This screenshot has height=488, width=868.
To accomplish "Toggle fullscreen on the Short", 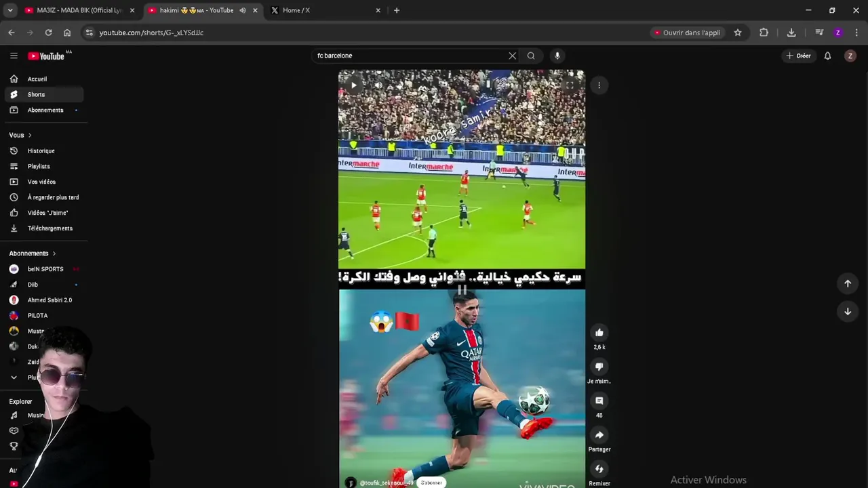I will (570, 85).
